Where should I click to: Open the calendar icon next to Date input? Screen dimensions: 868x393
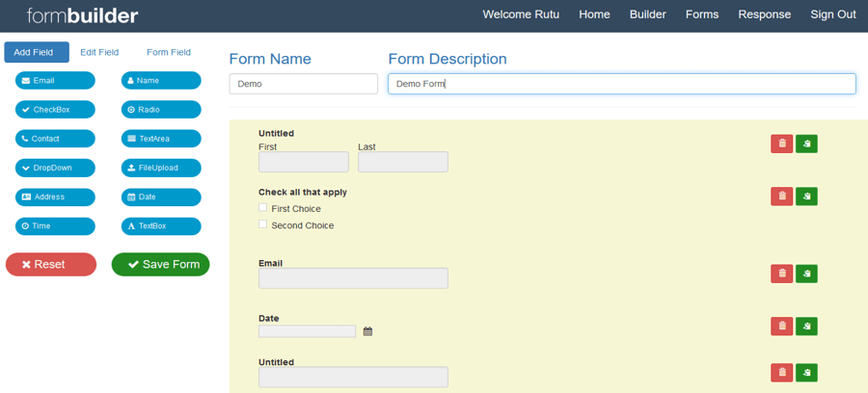pos(367,331)
